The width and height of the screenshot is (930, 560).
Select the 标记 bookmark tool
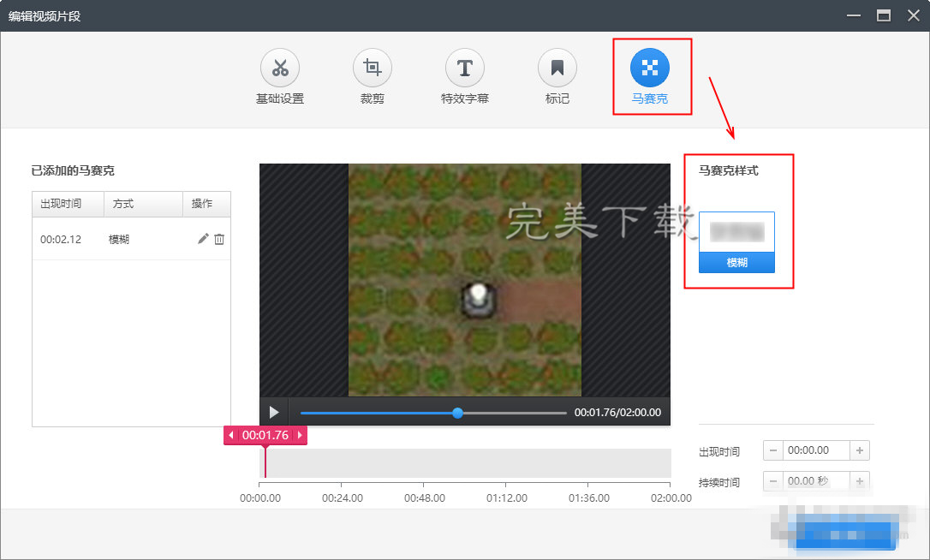click(x=557, y=77)
